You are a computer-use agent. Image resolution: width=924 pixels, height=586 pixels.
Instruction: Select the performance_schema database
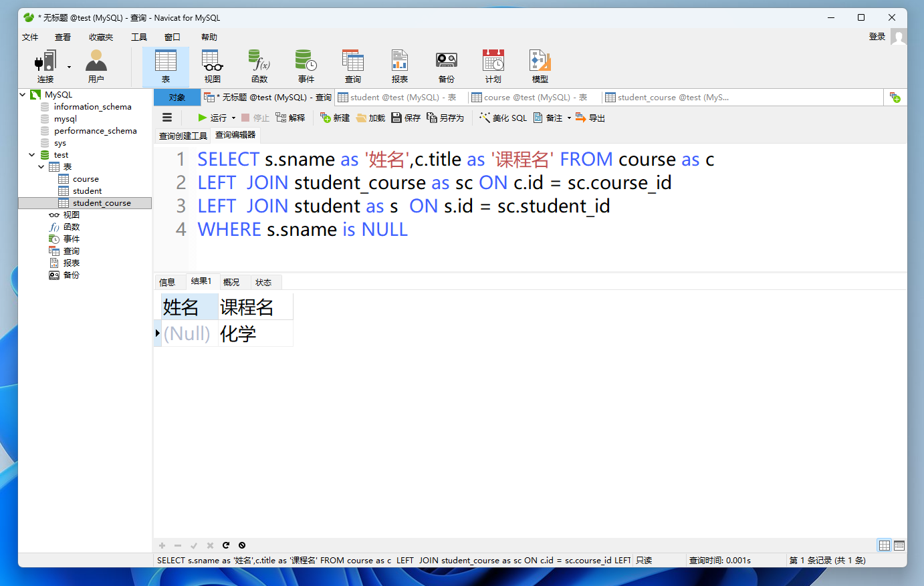click(95, 131)
